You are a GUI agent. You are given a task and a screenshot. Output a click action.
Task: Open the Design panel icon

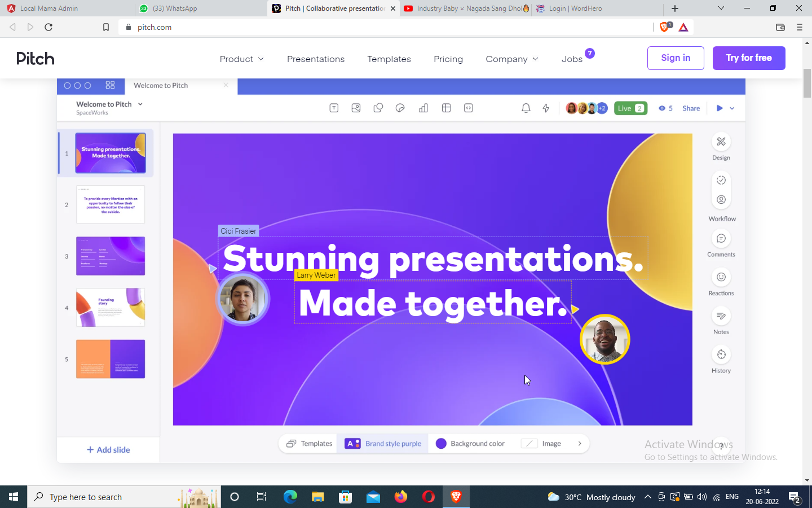coord(721,142)
